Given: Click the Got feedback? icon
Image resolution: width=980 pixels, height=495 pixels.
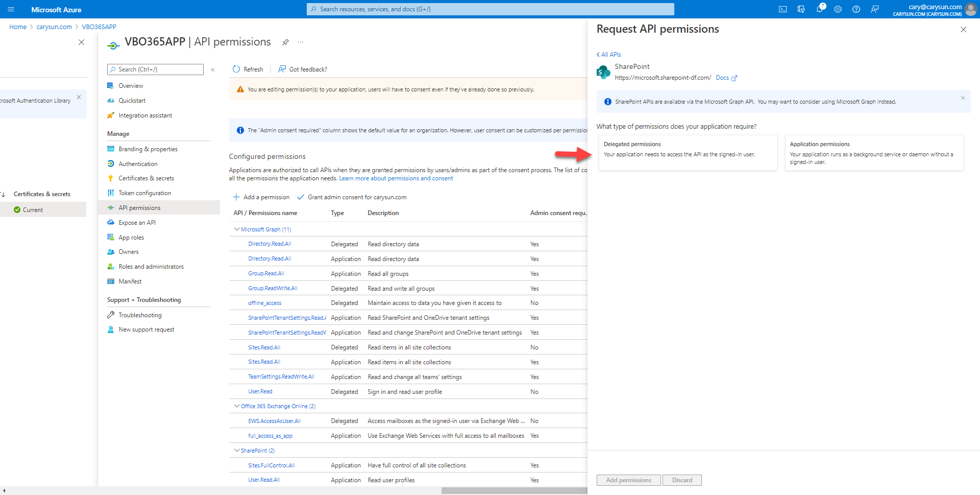Looking at the screenshot, I should tap(282, 69).
